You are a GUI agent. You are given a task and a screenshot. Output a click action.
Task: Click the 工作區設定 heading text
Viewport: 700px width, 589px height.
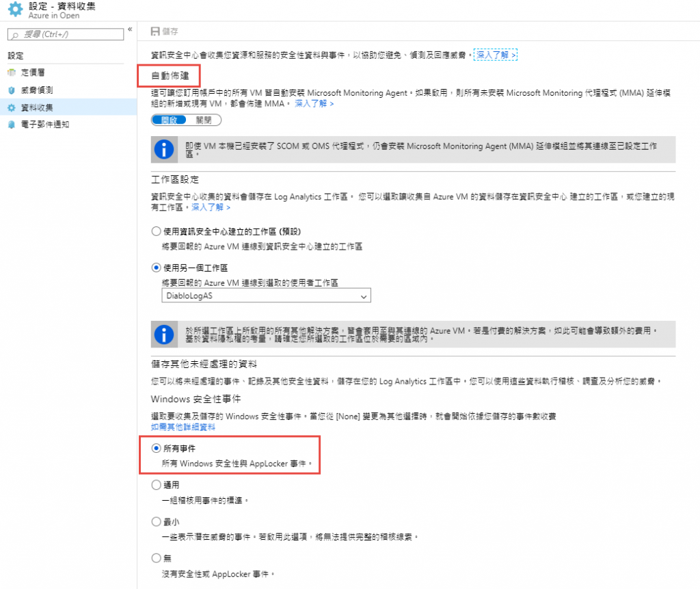(175, 180)
